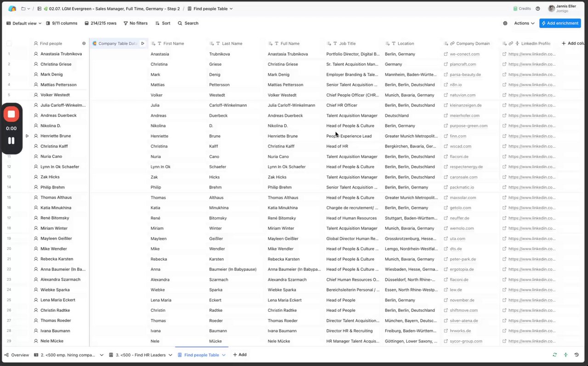Open the Default view dropdown

24,23
